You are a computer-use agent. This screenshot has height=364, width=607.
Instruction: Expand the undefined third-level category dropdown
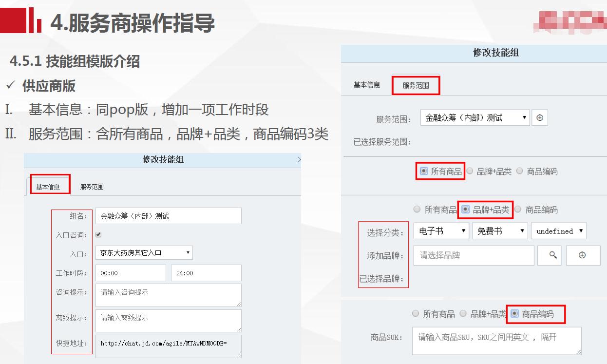[x=559, y=231]
